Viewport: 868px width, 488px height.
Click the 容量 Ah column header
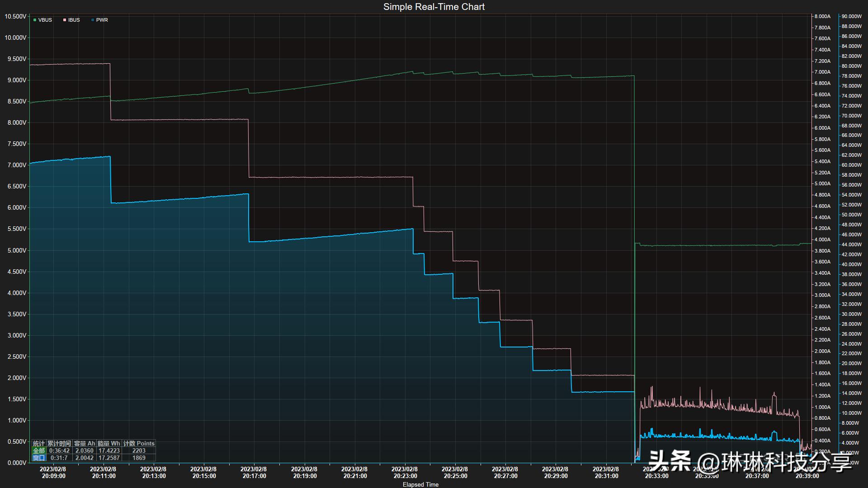tap(85, 443)
